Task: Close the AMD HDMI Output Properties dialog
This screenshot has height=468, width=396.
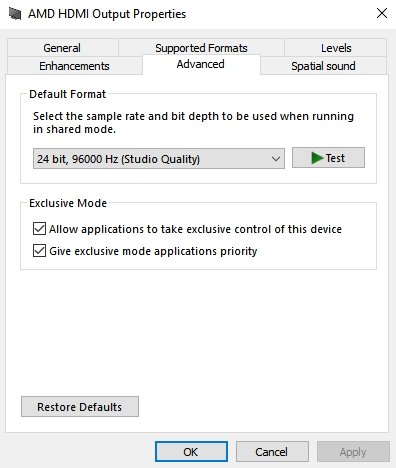Action: (382, 13)
